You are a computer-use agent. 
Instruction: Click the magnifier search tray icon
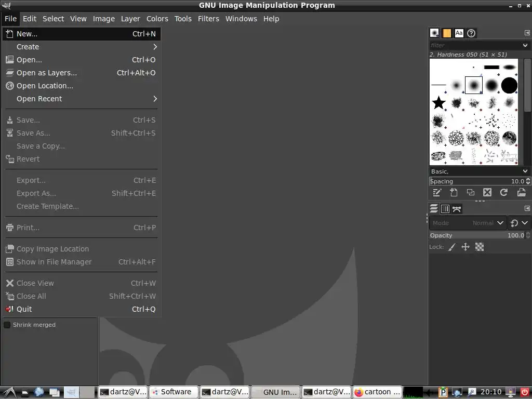pyautogui.click(x=472, y=392)
